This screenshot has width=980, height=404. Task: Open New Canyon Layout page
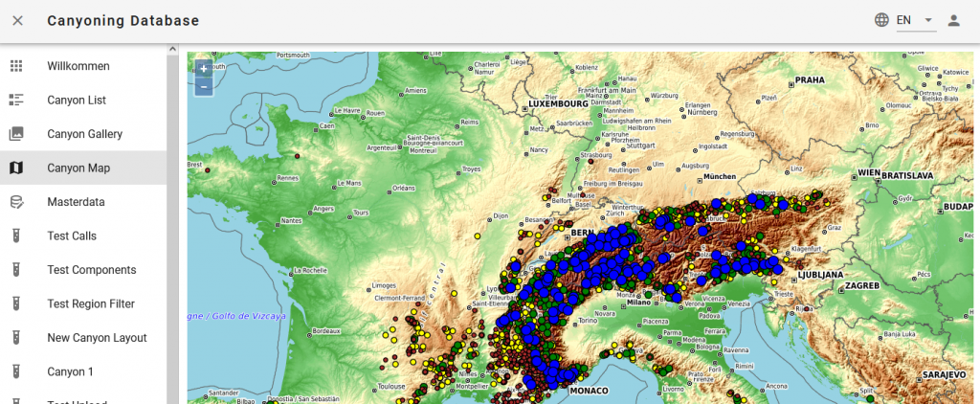(97, 338)
